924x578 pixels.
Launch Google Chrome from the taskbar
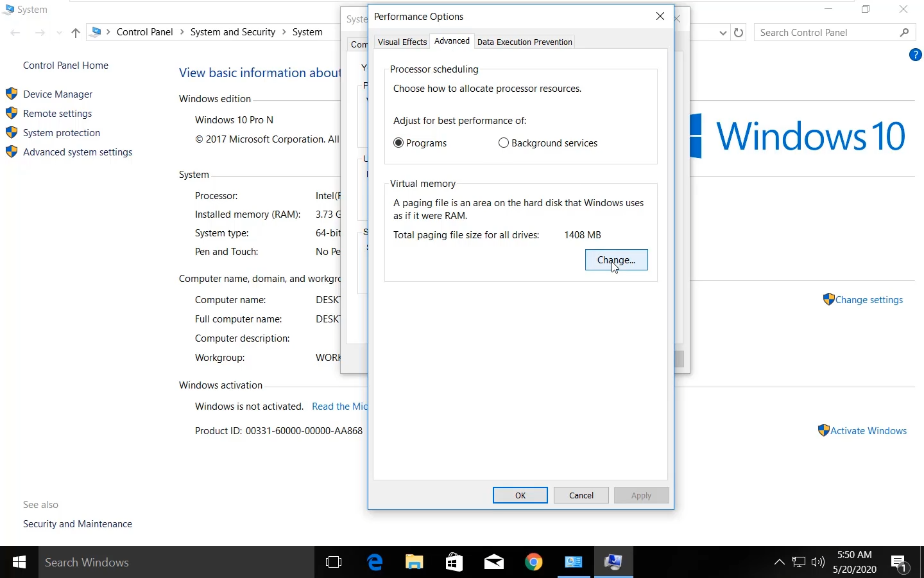point(534,563)
